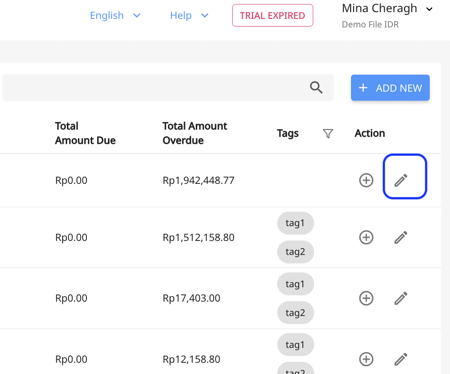Select the Rp17,403.00 overdue amount
This screenshot has width=450, height=374.
[191, 298]
